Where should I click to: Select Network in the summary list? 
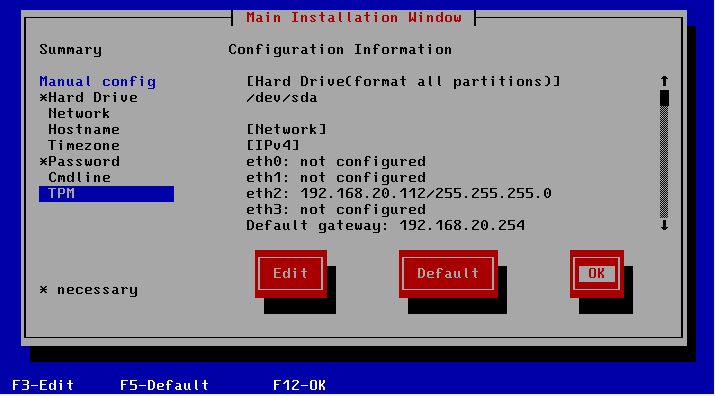79,114
